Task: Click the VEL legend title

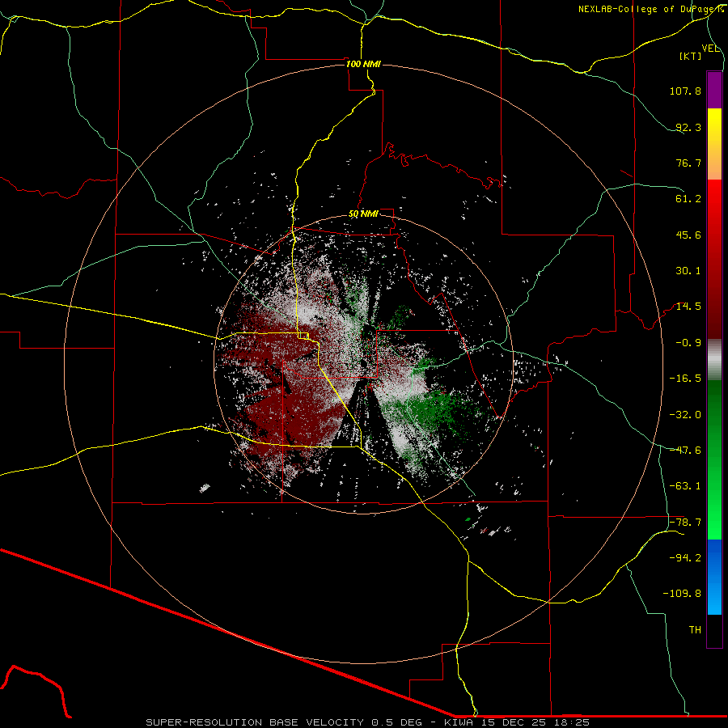Action: tap(710, 49)
